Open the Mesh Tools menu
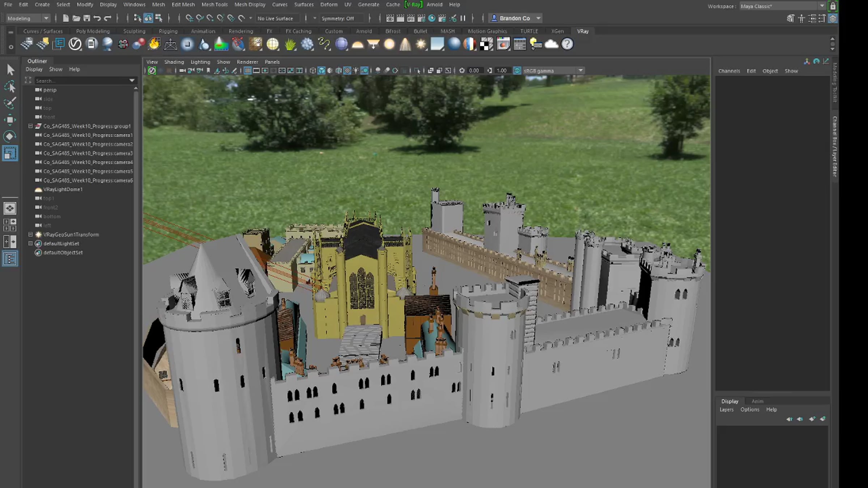This screenshot has width=868, height=488. click(x=214, y=5)
